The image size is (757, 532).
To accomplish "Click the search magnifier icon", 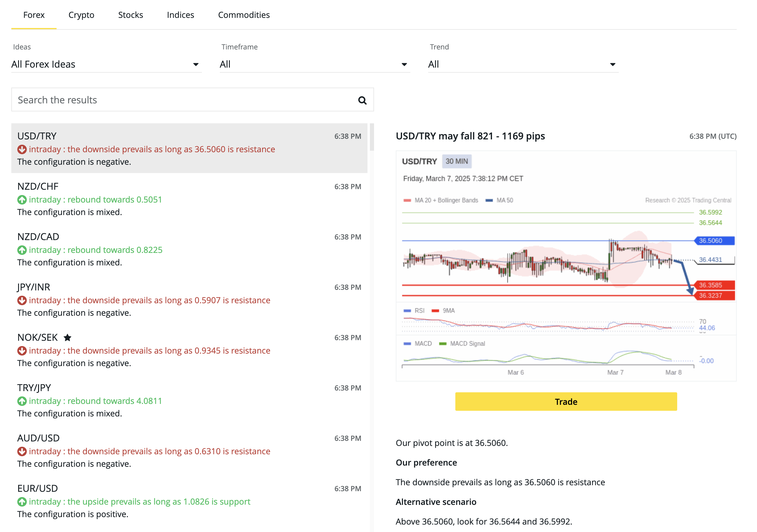I will point(362,100).
